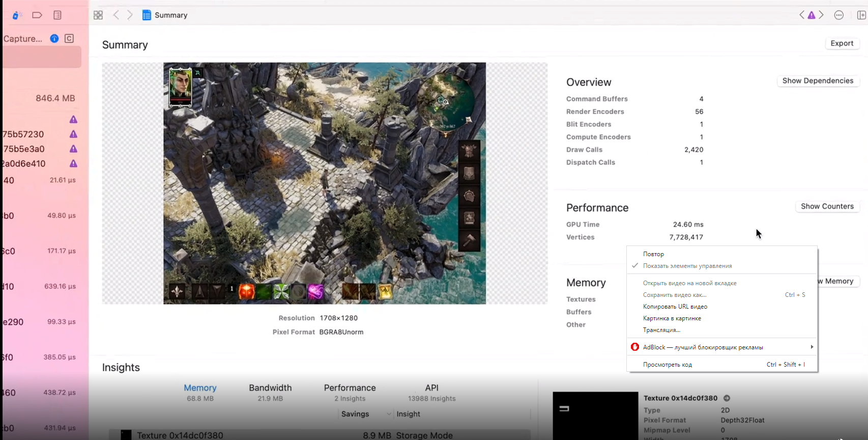This screenshot has width=868, height=440.
Task: Click the Render Encoders value 56
Action: tap(700, 112)
